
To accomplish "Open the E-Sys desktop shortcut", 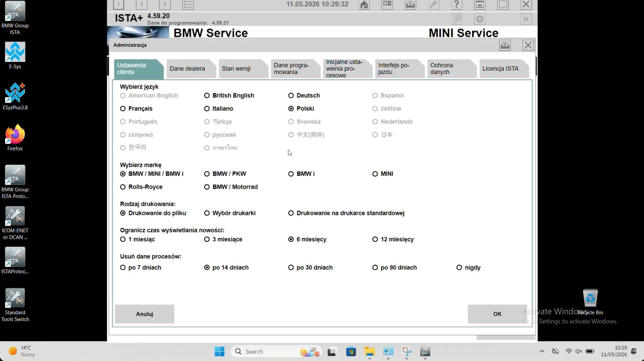I will [x=15, y=55].
